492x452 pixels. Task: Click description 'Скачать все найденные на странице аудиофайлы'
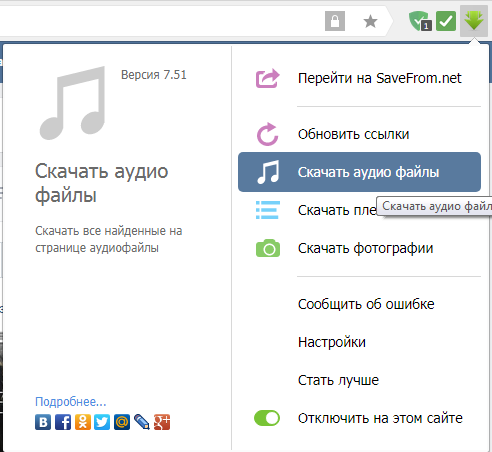click(109, 239)
